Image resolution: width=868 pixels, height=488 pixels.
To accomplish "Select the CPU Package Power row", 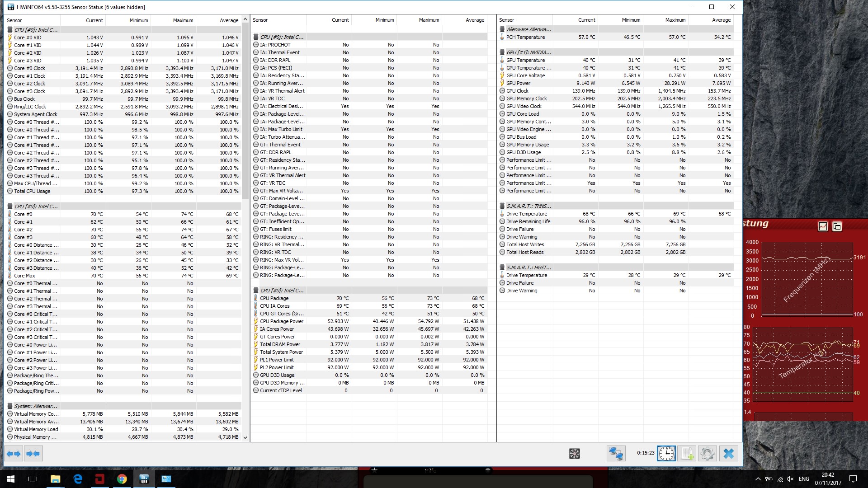I will coord(369,321).
